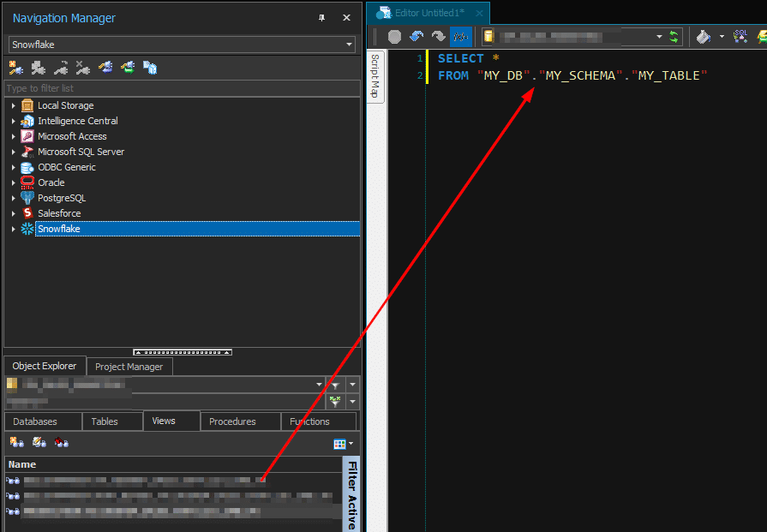
Task: Select ODBC Generic in the tree
Action: 67,167
